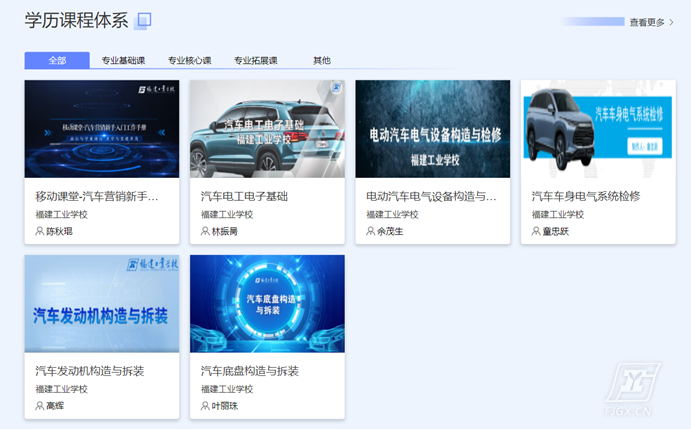The height and width of the screenshot is (429, 691).
Task: Open the 专业拓展课 tab
Action: click(x=256, y=61)
